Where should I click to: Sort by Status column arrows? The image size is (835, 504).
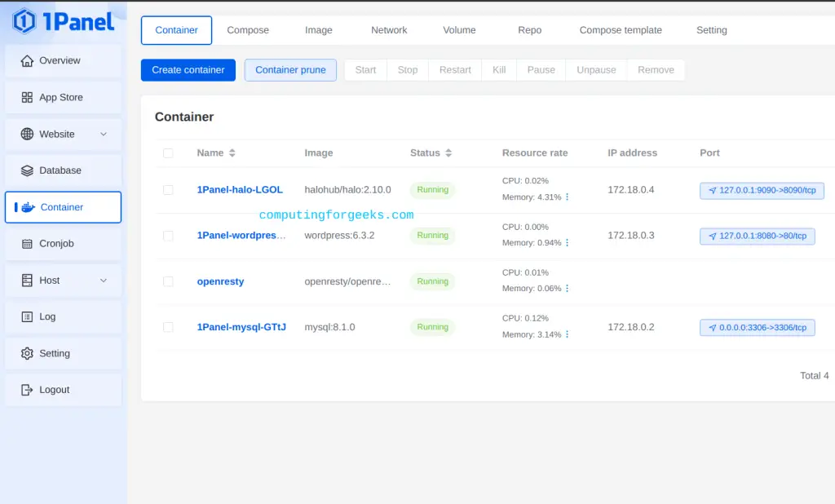click(448, 153)
